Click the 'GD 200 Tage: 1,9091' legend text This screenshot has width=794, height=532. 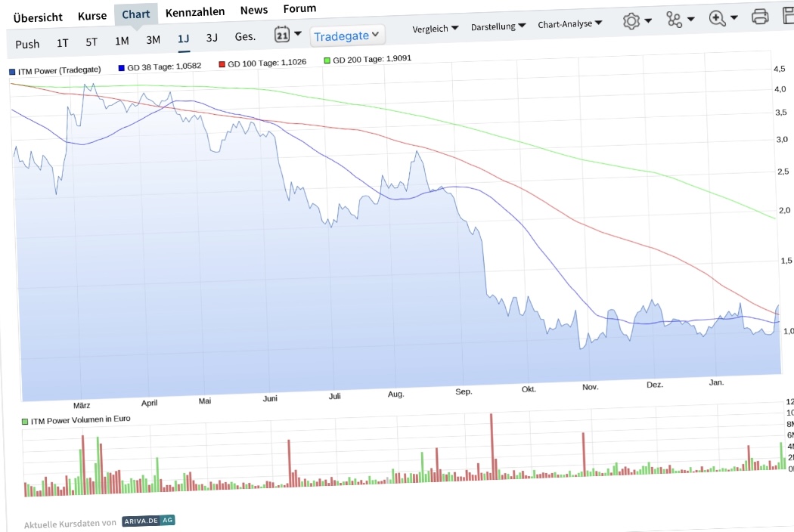(x=372, y=59)
